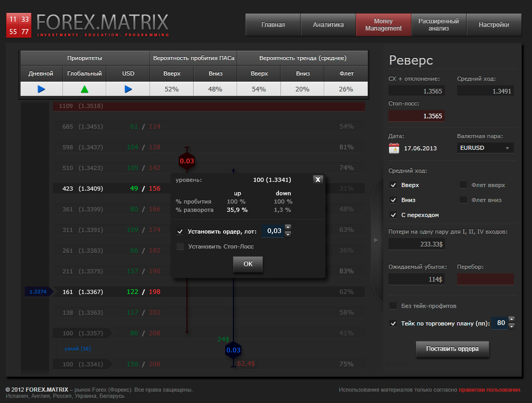Click the 26% flat probability cell
This screenshot has width=532, height=403.
point(346,89)
